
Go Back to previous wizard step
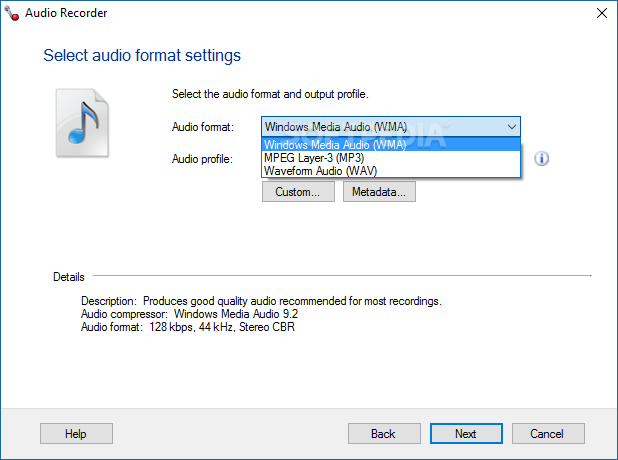(384, 434)
